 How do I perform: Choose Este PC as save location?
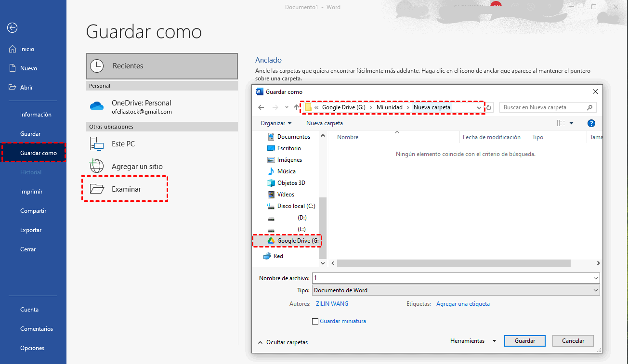(162, 143)
